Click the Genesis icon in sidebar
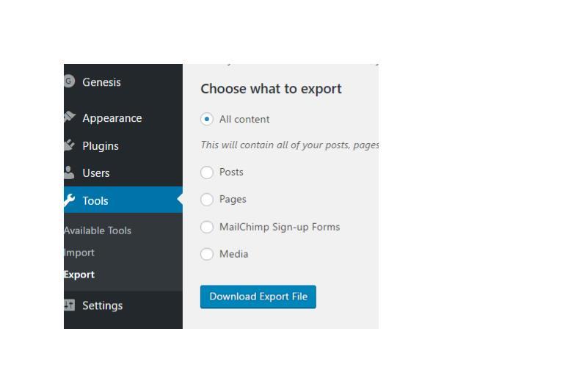582x392 pixels. click(69, 81)
